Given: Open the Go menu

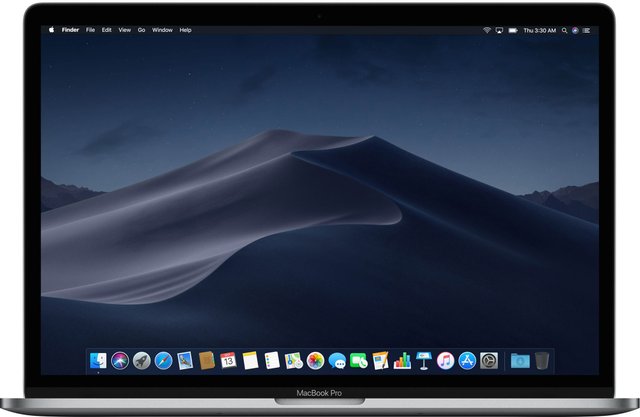Looking at the screenshot, I should click(141, 31).
